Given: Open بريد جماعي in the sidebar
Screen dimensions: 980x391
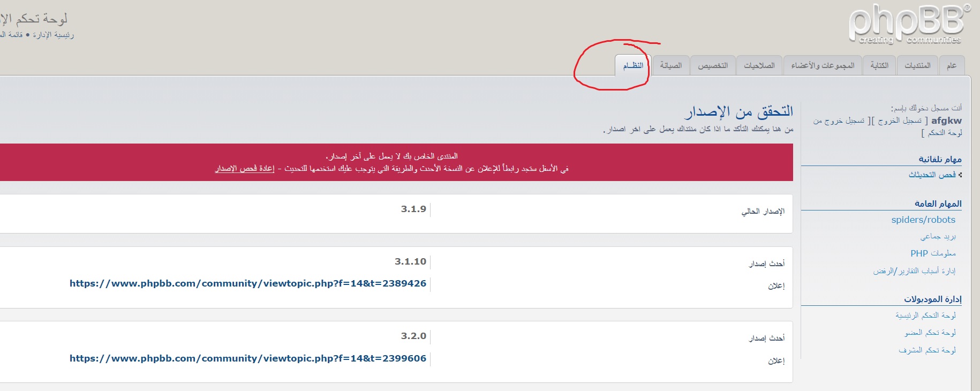Looking at the screenshot, I should (938, 236).
